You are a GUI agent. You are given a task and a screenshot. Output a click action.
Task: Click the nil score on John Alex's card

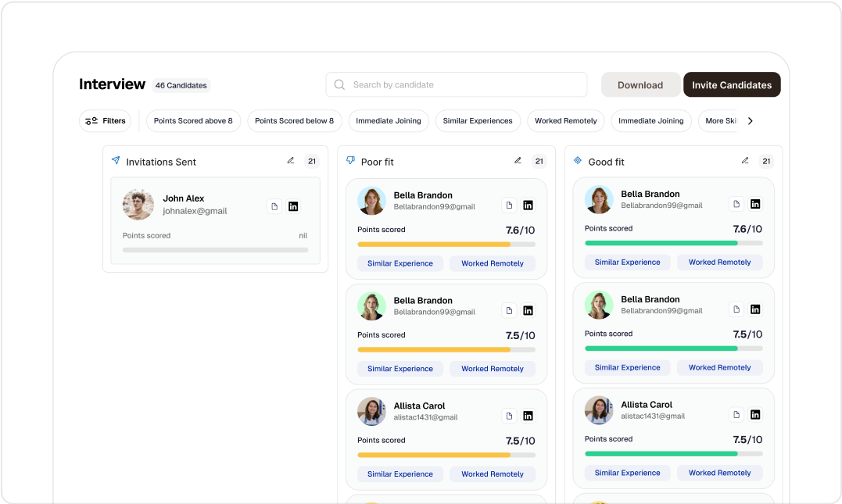303,236
